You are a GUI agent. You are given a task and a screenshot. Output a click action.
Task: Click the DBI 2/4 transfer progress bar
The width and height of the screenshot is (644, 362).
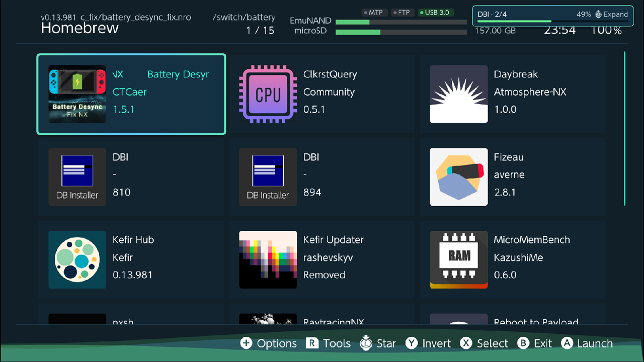[x=552, y=22]
